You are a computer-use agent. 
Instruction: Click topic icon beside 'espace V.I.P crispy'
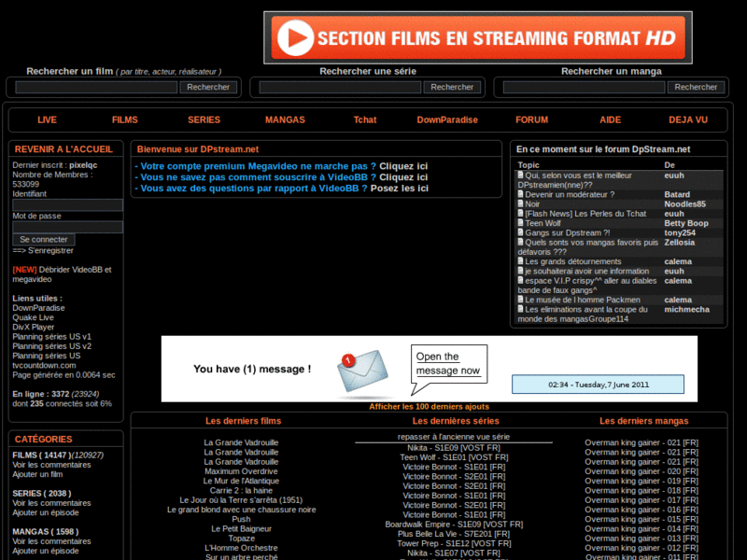click(x=521, y=280)
